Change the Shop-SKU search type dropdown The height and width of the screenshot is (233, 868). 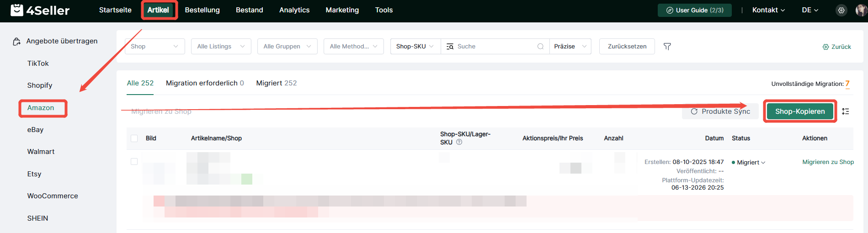(415, 47)
